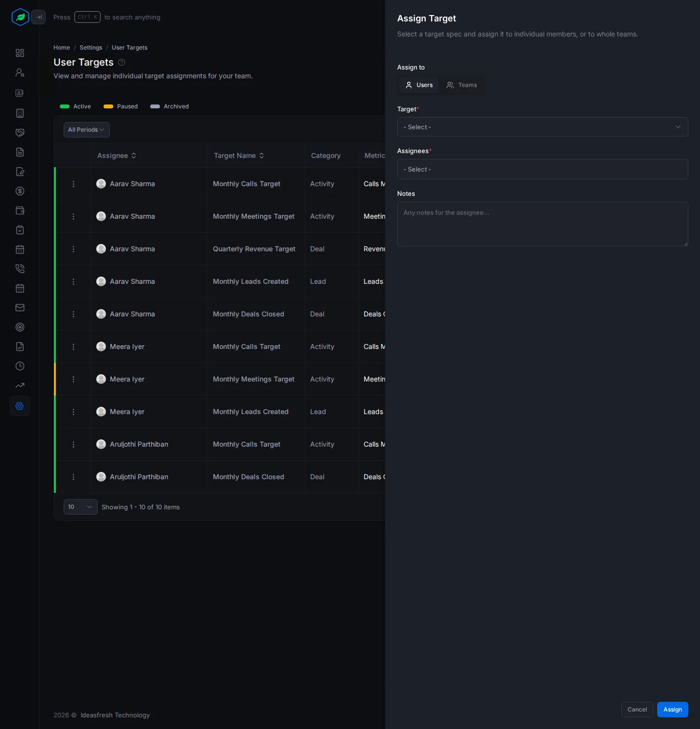The image size is (700, 729).
Task: Click the search anything bar
Action: tap(107, 17)
